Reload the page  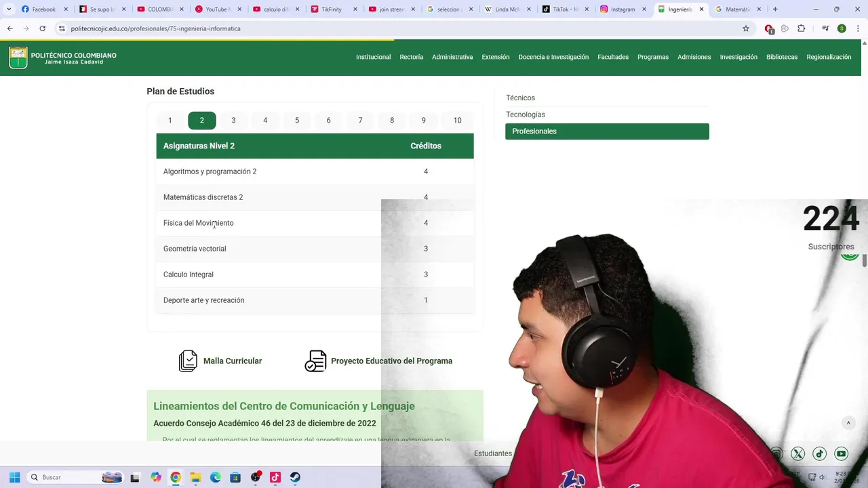coord(42,28)
